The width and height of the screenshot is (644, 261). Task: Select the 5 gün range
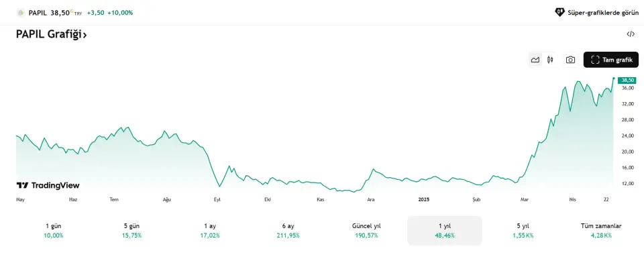pyautogui.click(x=132, y=231)
